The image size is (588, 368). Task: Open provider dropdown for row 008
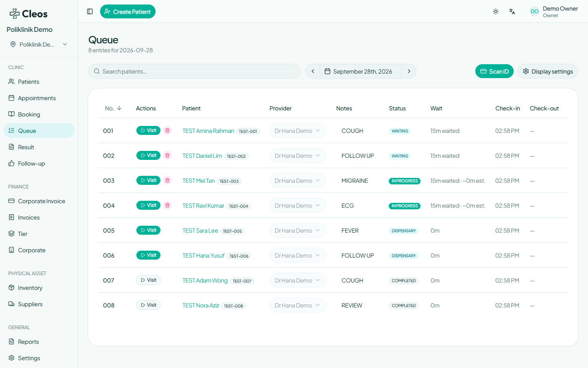[x=298, y=305]
